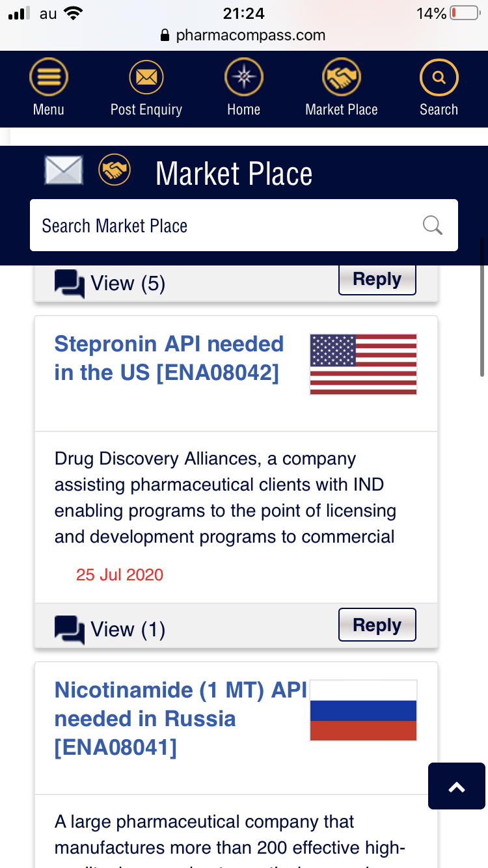Tap the Post Enquiry envelope icon
This screenshot has width=488, height=868.
(146, 79)
